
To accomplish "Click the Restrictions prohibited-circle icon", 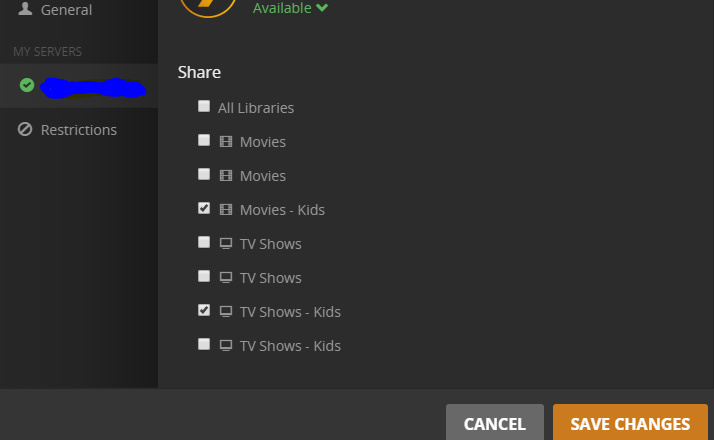I will (25, 129).
